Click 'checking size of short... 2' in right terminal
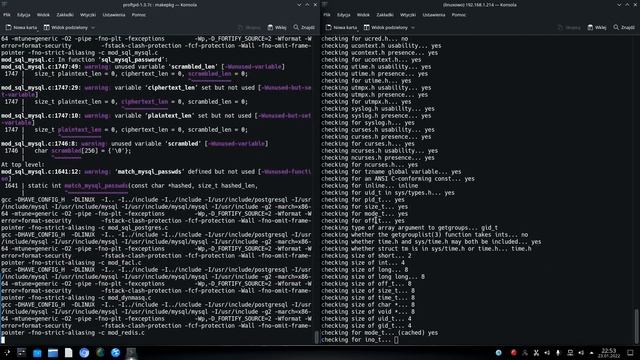 tap(366, 256)
